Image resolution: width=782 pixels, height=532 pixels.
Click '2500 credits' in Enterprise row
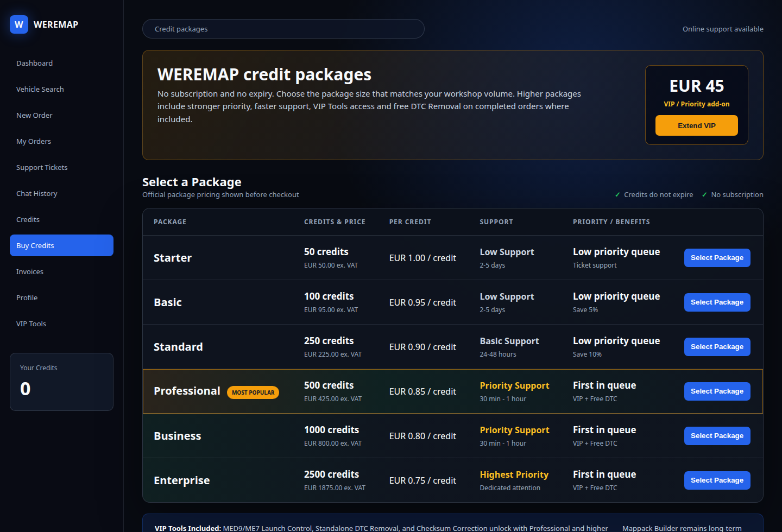(332, 474)
